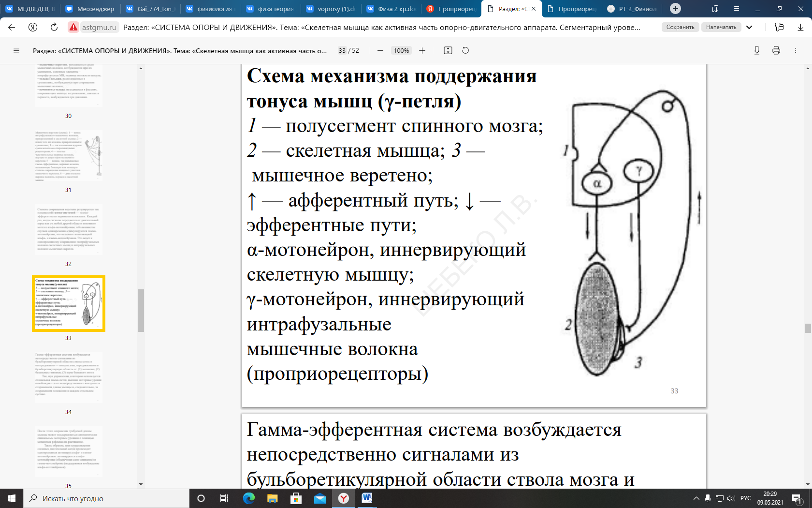Viewport: 812px width, 508px height.
Task: Reload the page with the refresh icon
Action: [54, 27]
